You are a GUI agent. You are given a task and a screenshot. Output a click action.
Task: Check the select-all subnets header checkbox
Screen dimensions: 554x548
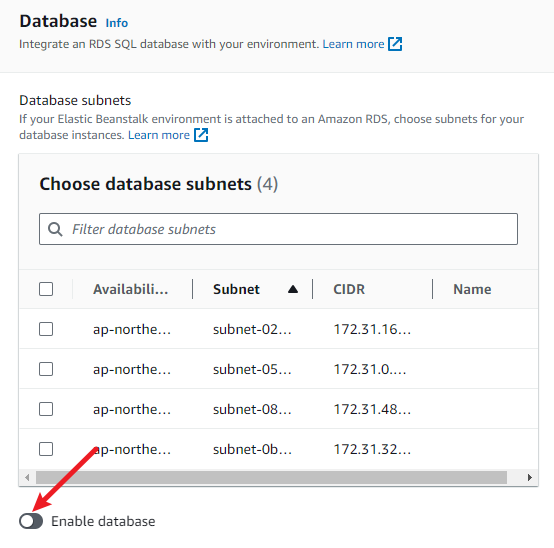tap(46, 289)
